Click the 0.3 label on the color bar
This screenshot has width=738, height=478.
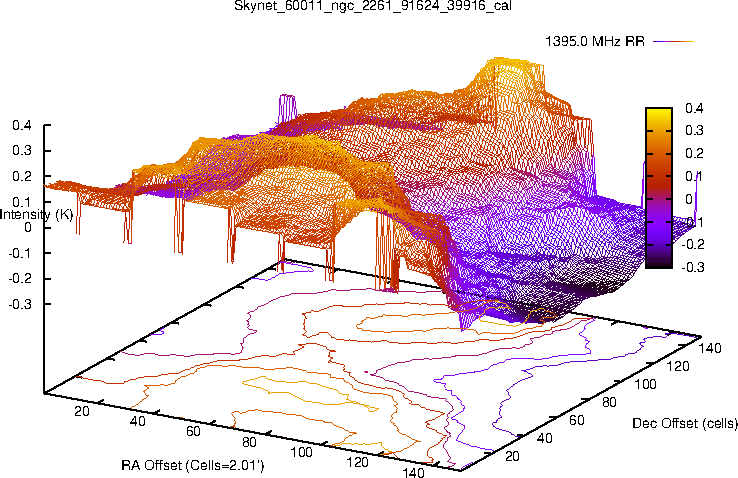(694, 130)
